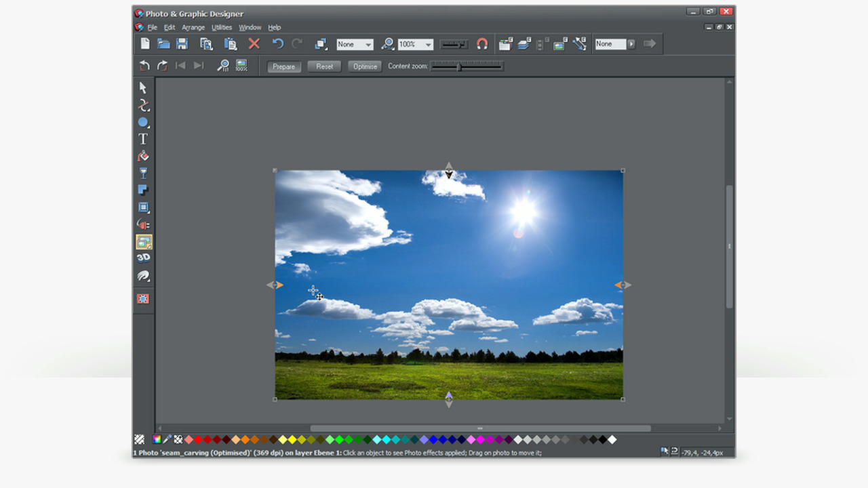Open the red Designs Gallery icon
868x488 pixels.
tap(143, 299)
